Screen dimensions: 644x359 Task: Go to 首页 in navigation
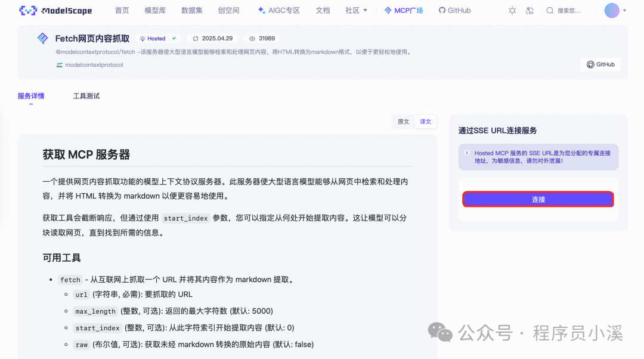point(122,11)
